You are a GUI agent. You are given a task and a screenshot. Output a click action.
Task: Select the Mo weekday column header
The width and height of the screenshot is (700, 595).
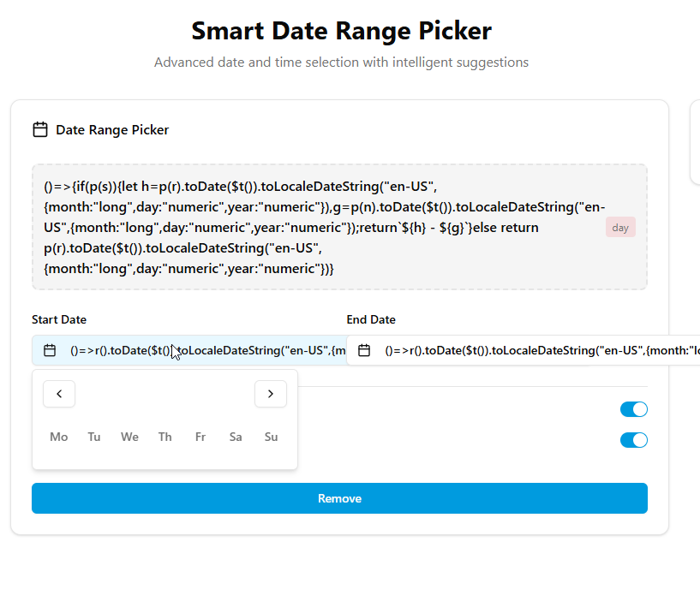pyautogui.click(x=59, y=437)
